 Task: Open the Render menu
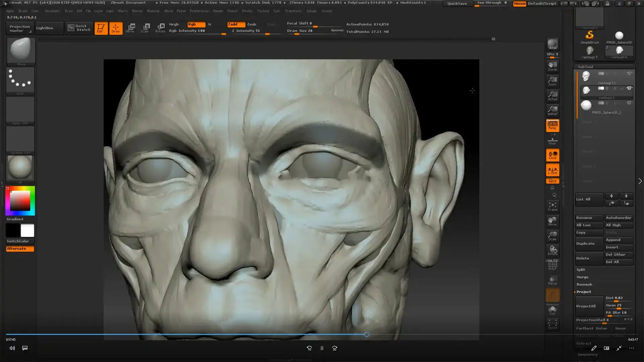pyautogui.click(x=218, y=11)
